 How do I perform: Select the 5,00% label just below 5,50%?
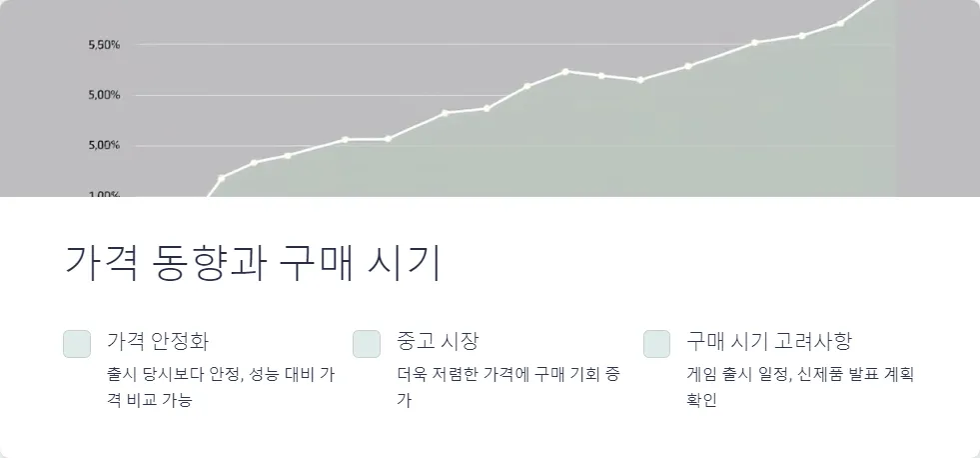point(104,95)
